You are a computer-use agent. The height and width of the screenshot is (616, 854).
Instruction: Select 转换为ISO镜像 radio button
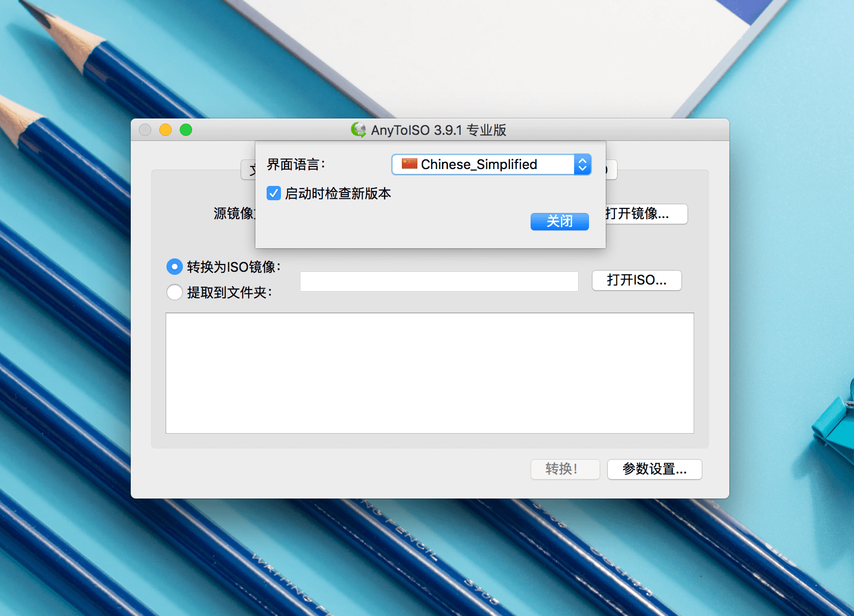(175, 267)
